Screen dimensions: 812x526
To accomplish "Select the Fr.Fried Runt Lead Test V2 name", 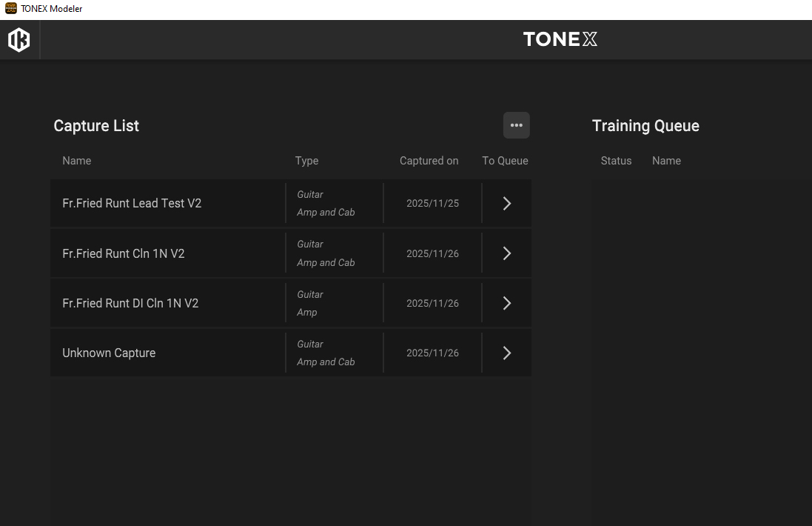I will (132, 203).
